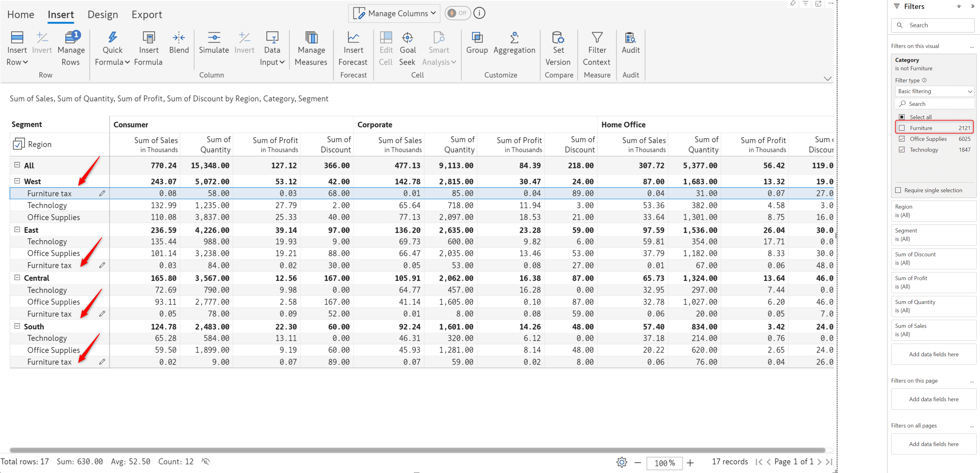980x473 pixels.
Task: Collapse the Central region group
Action: coord(17,278)
